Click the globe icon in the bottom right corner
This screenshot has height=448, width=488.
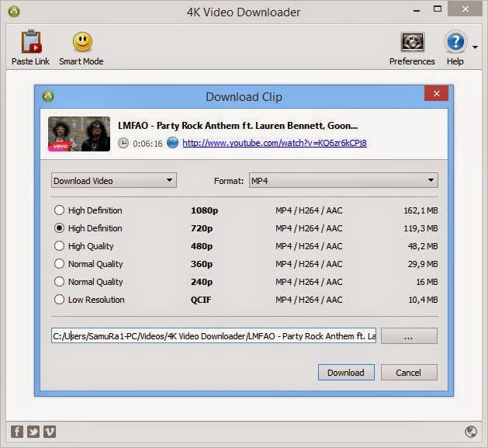471,432
